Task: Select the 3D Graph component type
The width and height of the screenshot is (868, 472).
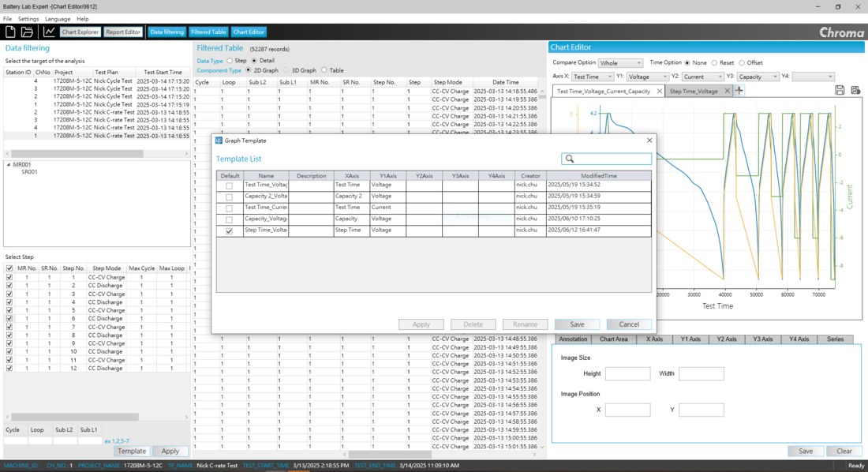Action: coord(286,70)
